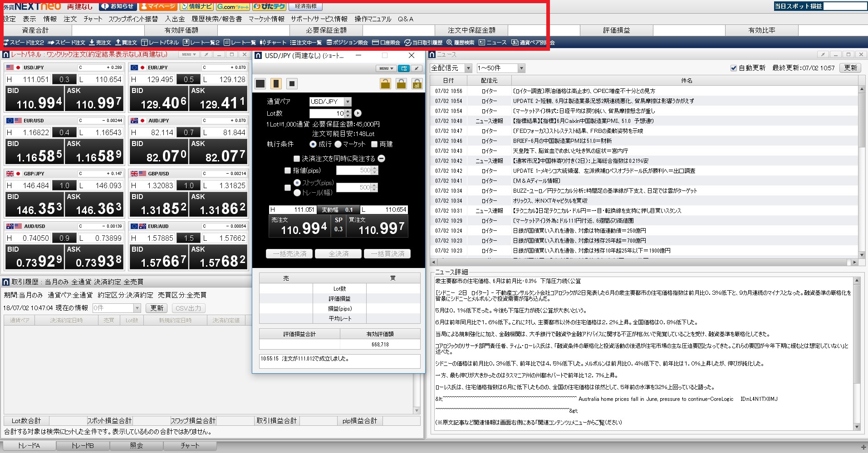
Task: Click the ニュース詳細 vertical scrollbar
Action: click(x=857, y=354)
